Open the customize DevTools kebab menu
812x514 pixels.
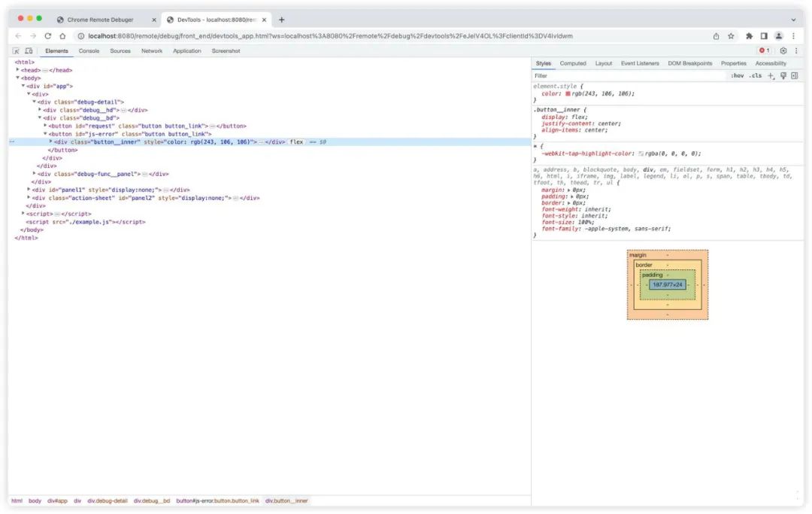795,50
